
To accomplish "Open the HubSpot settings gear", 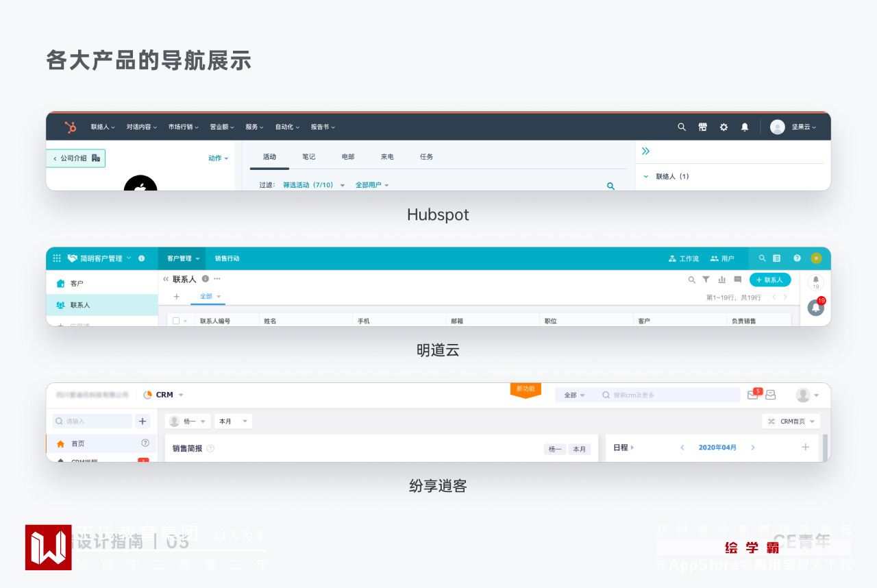I will pos(724,127).
